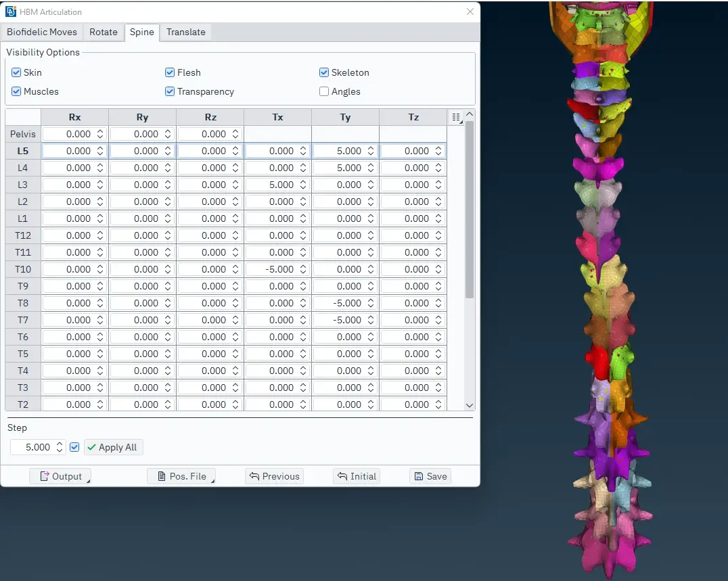Reset with the Initial button
Image resolution: width=728 pixels, height=581 pixels.
(x=357, y=477)
